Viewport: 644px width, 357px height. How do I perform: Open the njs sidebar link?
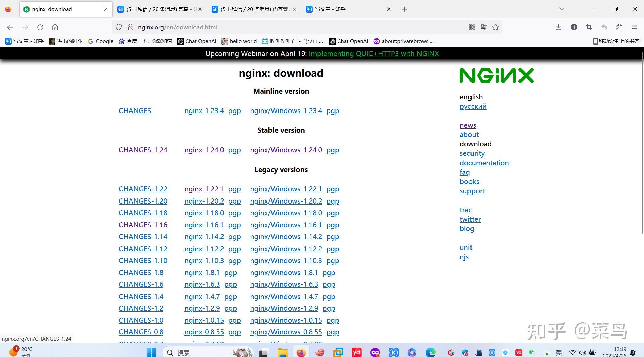click(x=464, y=257)
